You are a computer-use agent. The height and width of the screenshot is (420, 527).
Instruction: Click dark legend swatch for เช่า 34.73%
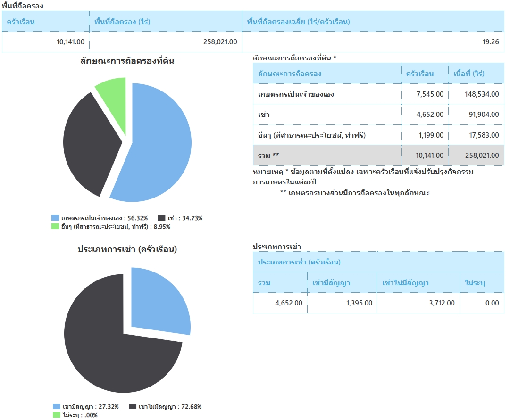click(x=161, y=218)
